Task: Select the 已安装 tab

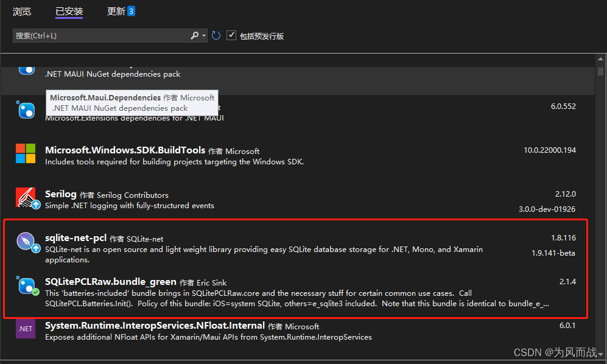Action: [x=69, y=12]
